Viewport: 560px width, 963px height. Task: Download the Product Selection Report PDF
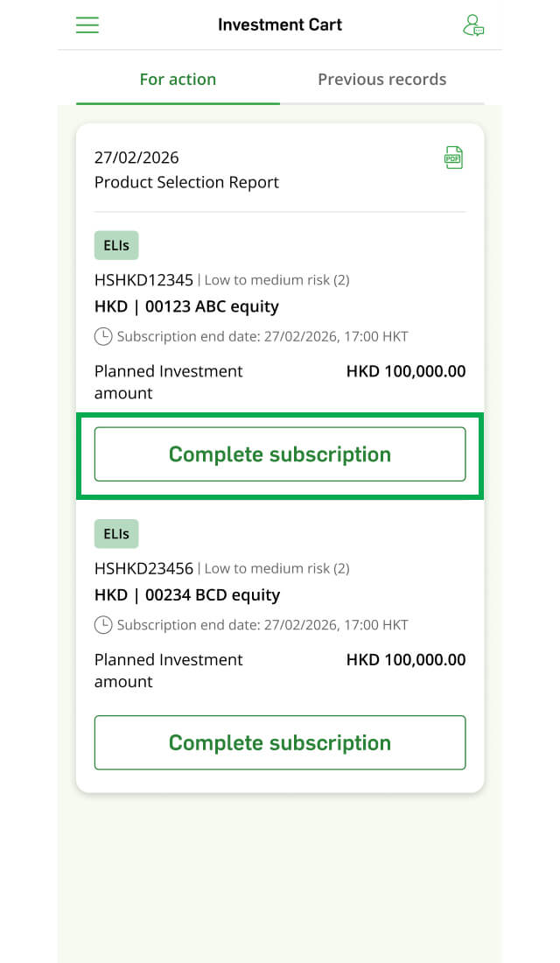click(x=453, y=158)
